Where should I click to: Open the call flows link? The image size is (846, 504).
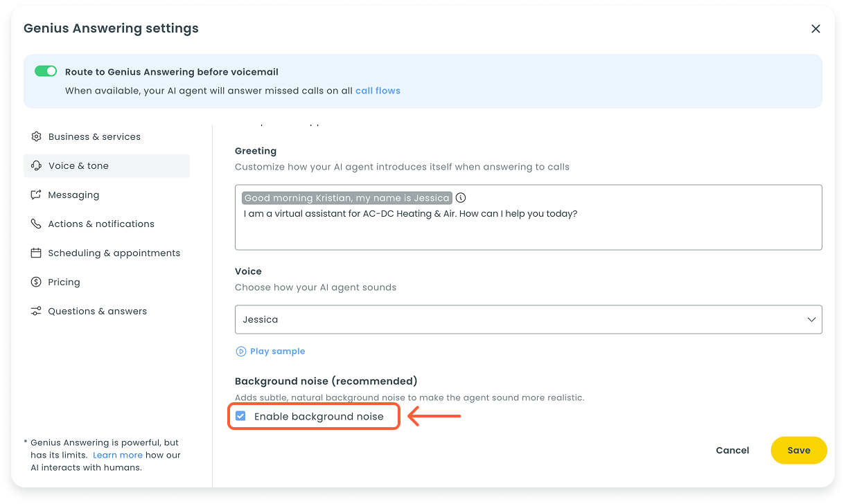click(378, 91)
